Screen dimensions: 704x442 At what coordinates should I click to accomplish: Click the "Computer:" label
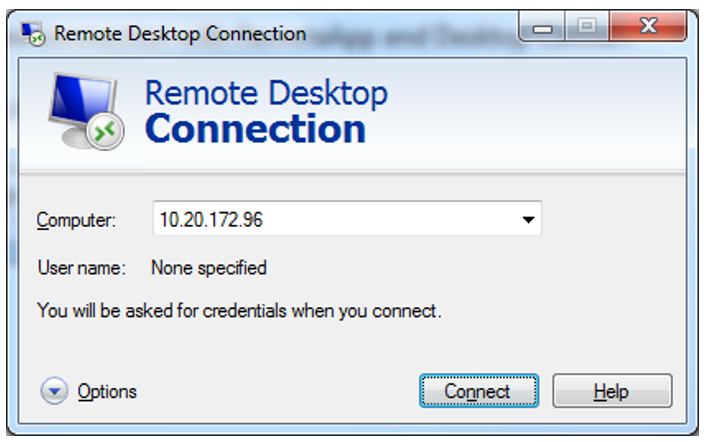[76, 220]
